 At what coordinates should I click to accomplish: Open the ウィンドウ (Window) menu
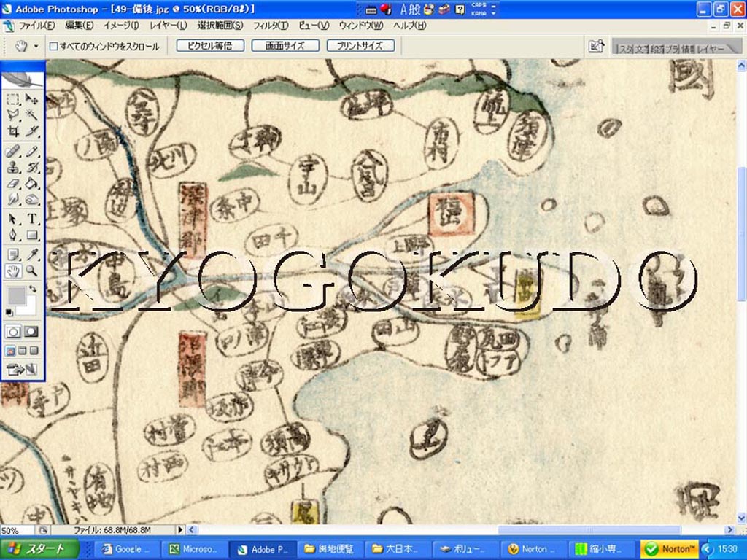pyautogui.click(x=361, y=26)
